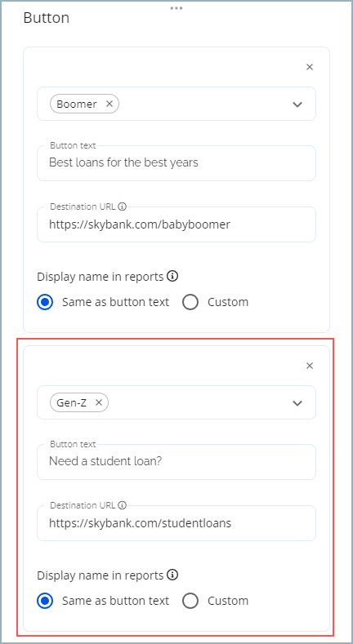
Task: Open Display name info in Boomer card
Action: [173, 277]
